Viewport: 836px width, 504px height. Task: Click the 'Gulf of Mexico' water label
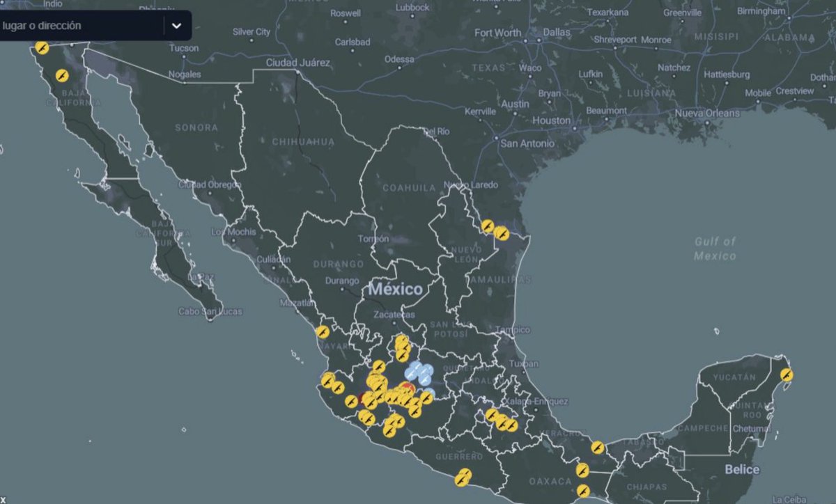(x=715, y=249)
